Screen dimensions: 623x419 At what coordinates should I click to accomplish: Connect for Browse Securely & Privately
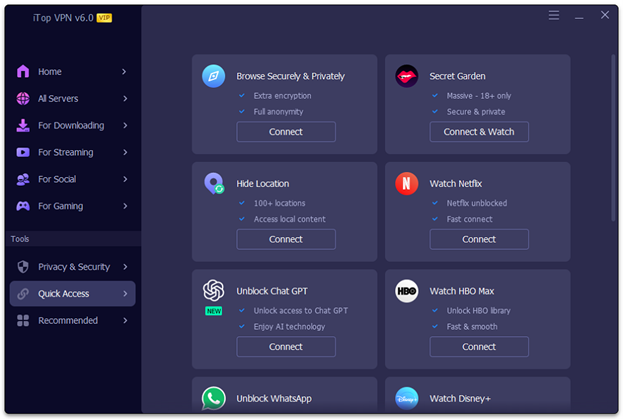(286, 132)
